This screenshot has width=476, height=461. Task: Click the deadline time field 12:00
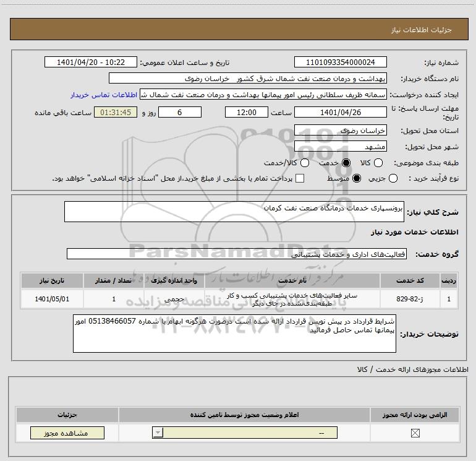click(247, 112)
